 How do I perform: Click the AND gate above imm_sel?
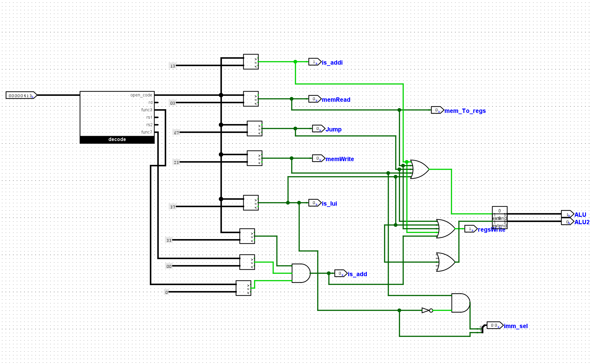[460, 303]
